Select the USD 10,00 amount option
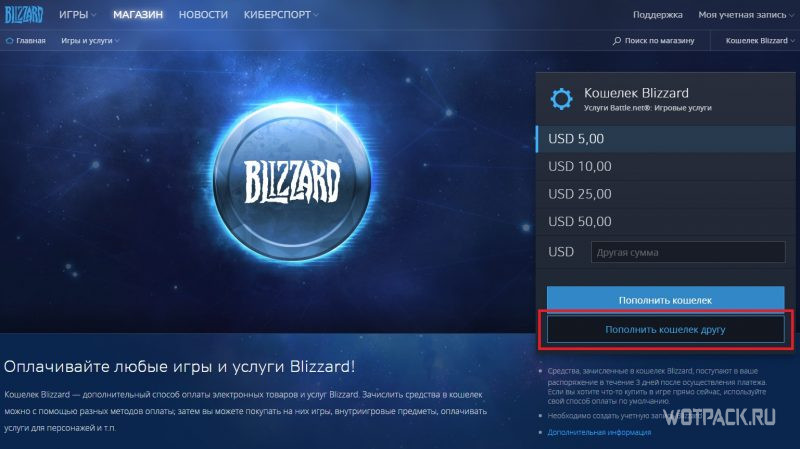 665,166
